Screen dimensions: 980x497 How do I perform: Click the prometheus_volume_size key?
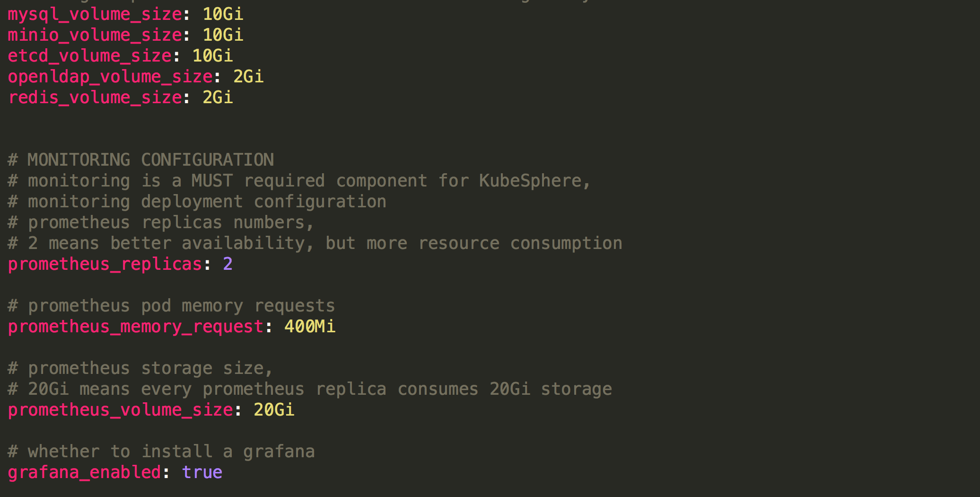120,410
